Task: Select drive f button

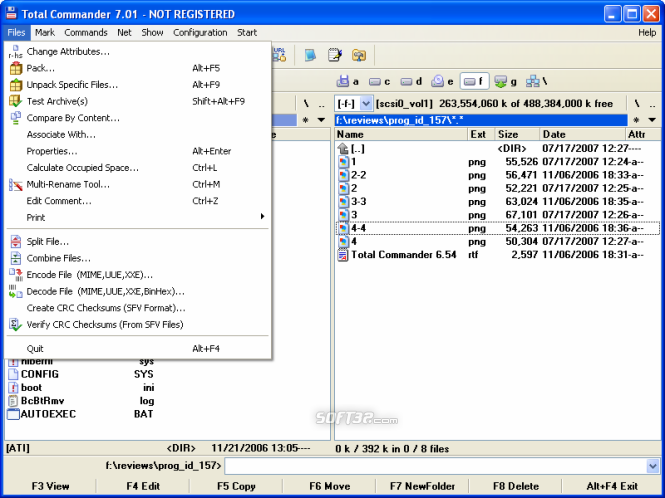Action: click(x=475, y=81)
